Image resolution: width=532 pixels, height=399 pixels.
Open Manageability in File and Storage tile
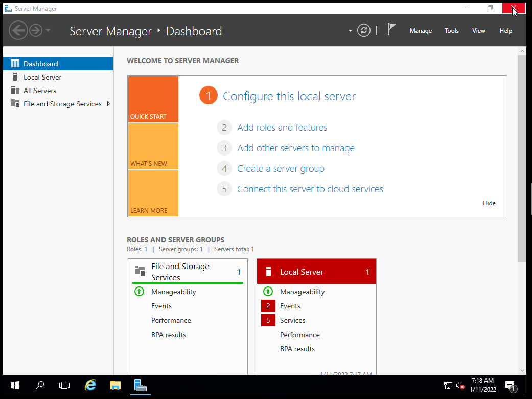[174, 292]
